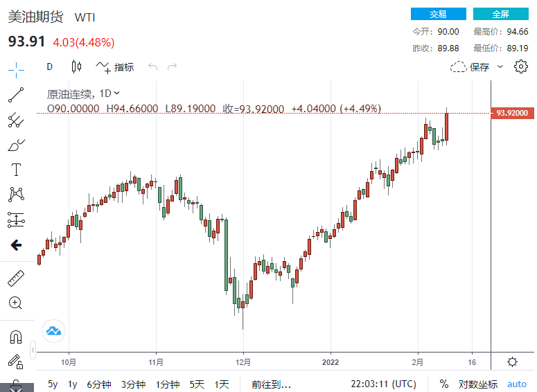This screenshot has height=392, width=537.
Task: Switch to the 5y time range
Action: [53, 384]
